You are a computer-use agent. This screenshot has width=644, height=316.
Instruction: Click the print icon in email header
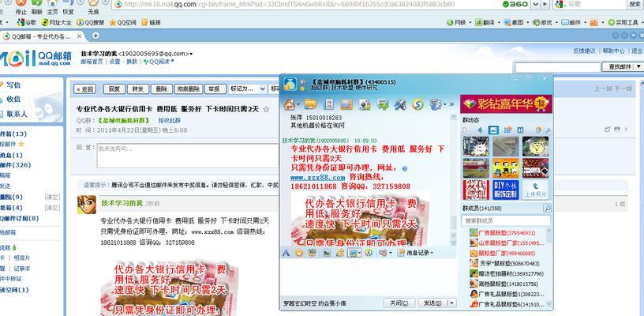coord(616,130)
